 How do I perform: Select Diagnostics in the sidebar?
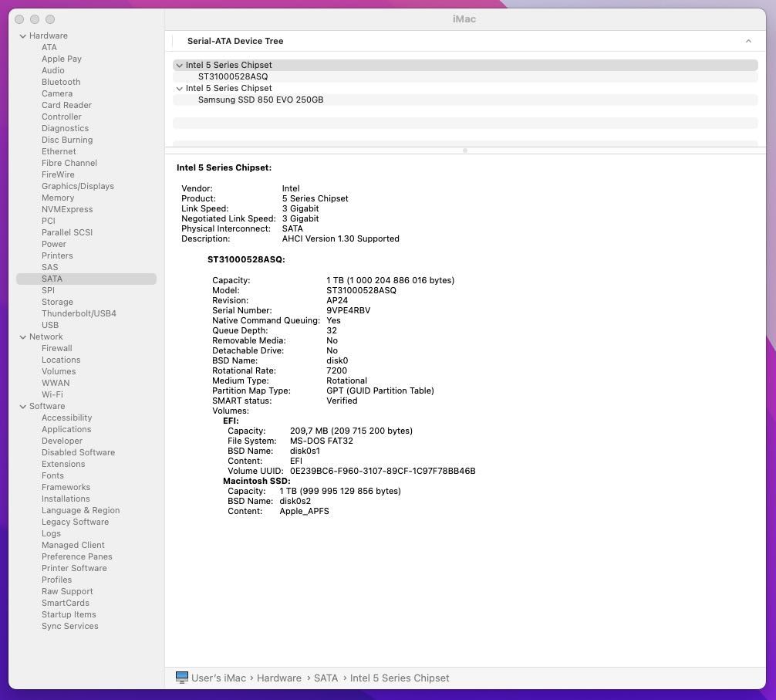coord(65,128)
